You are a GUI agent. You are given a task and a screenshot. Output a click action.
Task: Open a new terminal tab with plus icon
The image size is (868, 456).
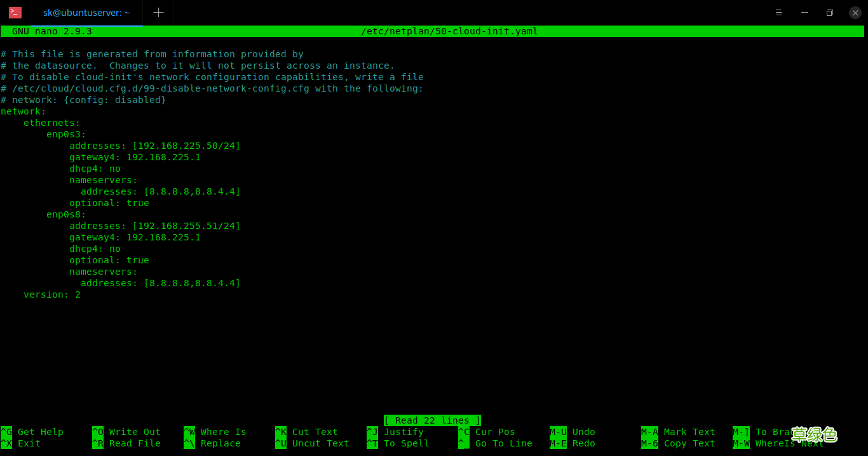tap(158, 13)
